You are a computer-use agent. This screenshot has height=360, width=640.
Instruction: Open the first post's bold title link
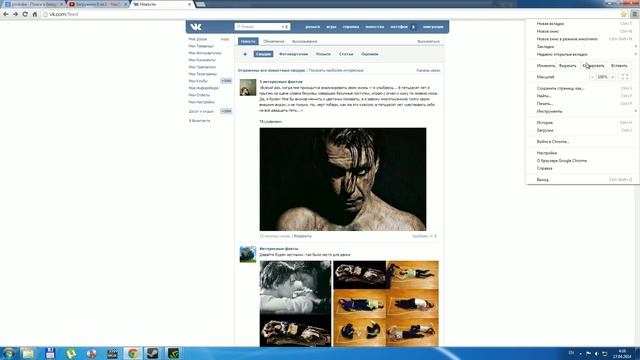pos(281,82)
